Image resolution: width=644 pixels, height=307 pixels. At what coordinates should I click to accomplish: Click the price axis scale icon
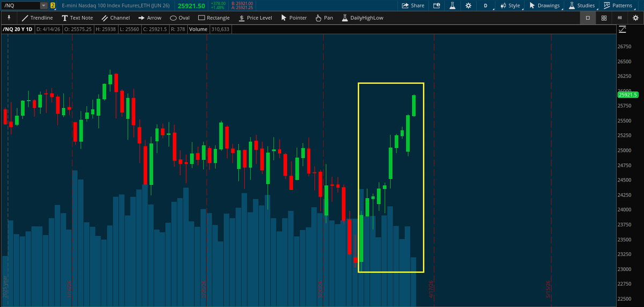(623, 29)
